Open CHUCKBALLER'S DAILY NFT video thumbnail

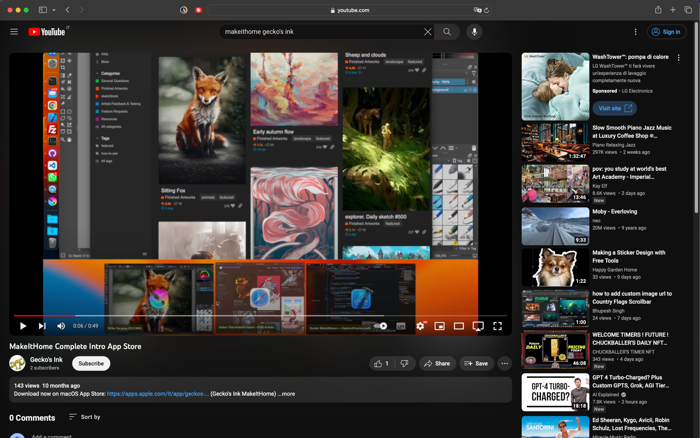pos(555,350)
